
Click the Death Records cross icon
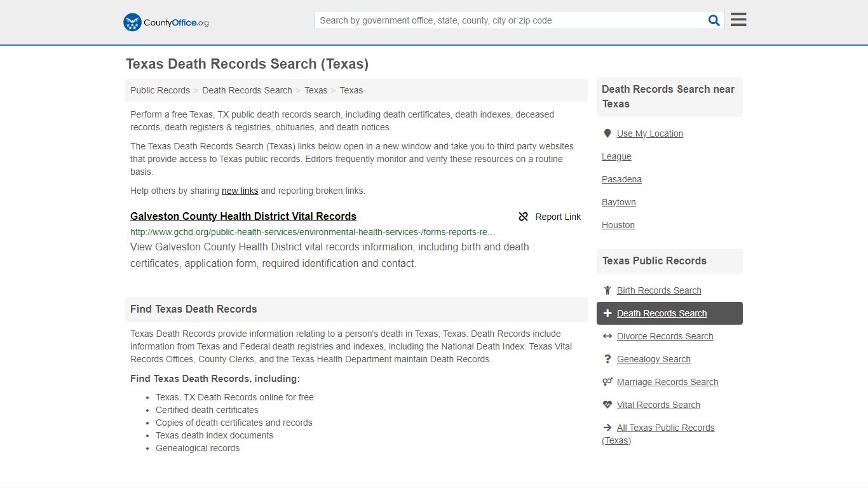(607, 313)
